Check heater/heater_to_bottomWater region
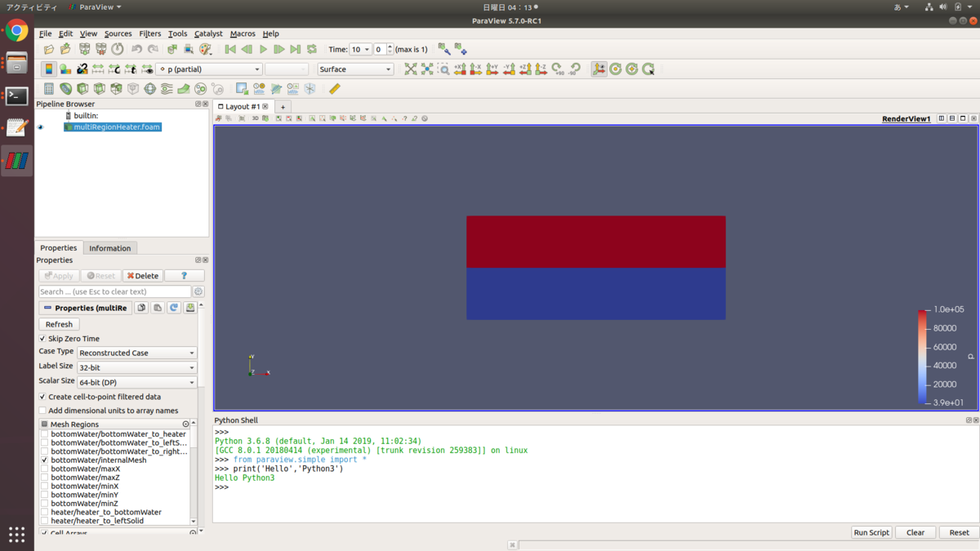The height and width of the screenshot is (551, 980). click(x=45, y=513)
